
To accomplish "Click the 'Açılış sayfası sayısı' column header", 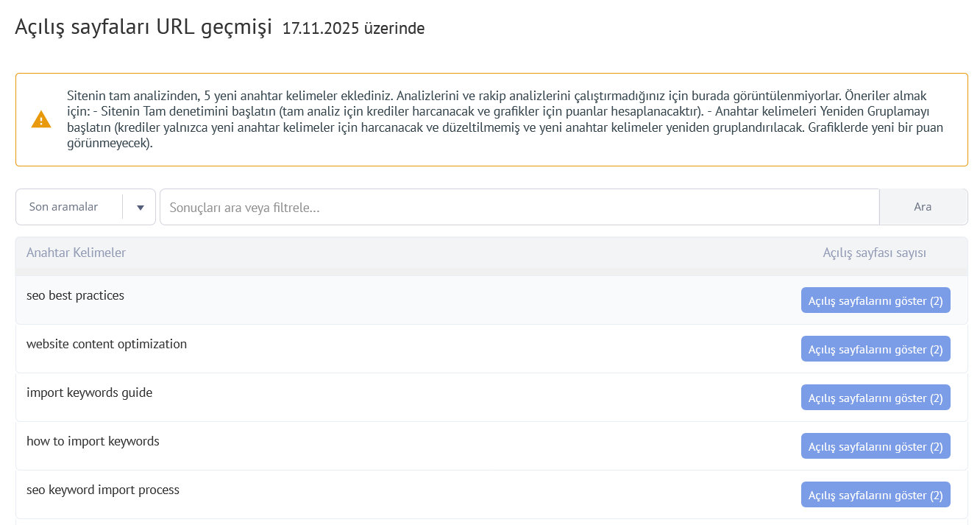I will [875, 253].
